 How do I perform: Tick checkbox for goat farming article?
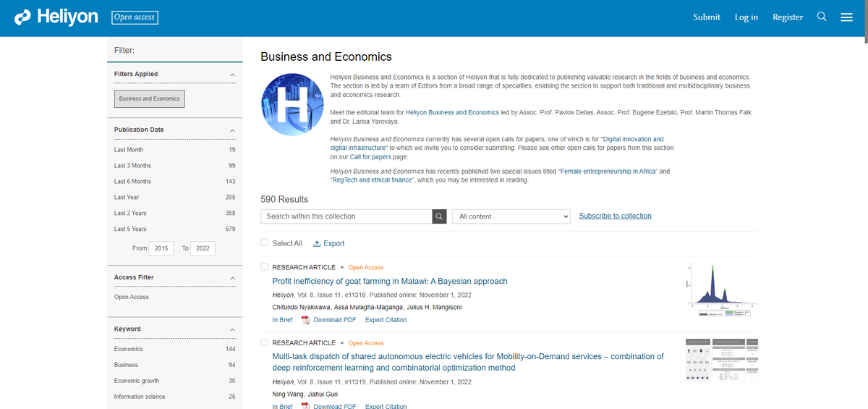pos(265,267)
